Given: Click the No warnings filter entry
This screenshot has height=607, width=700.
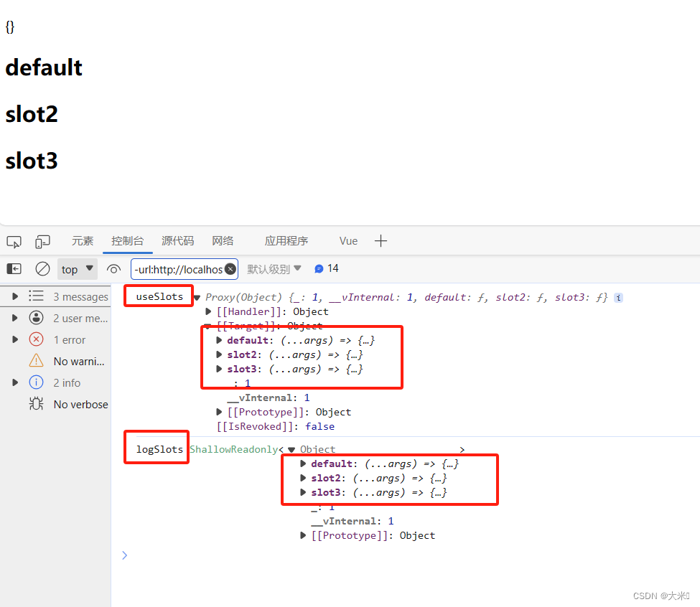Looking at the screenshot, I should 58,361.
